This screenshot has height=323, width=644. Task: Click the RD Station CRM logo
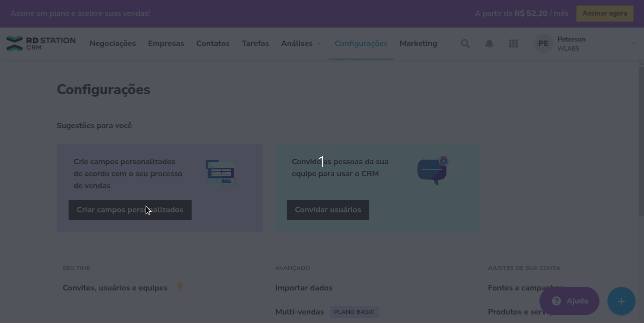pos(41,44)
